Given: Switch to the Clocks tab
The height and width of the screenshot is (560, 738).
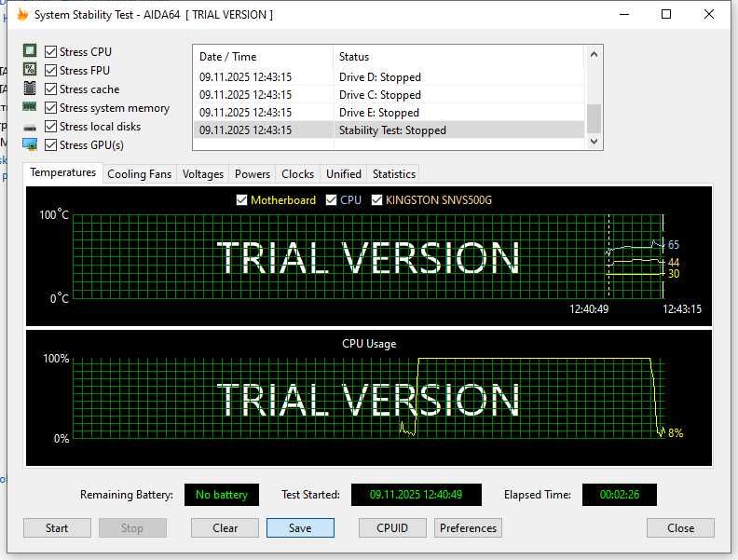Looking at the screenshot, I should click(x=297, y=174).
